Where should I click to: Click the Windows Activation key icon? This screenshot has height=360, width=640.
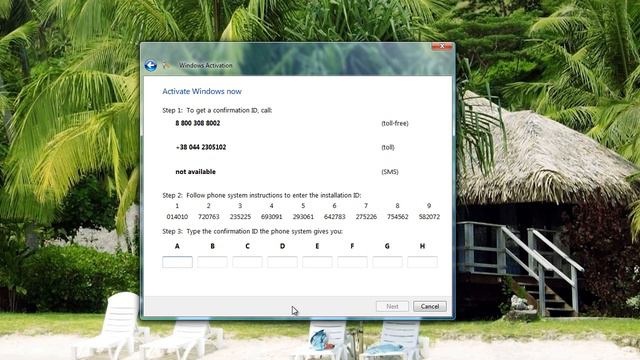pyautogui.click(x=167, y=65)
